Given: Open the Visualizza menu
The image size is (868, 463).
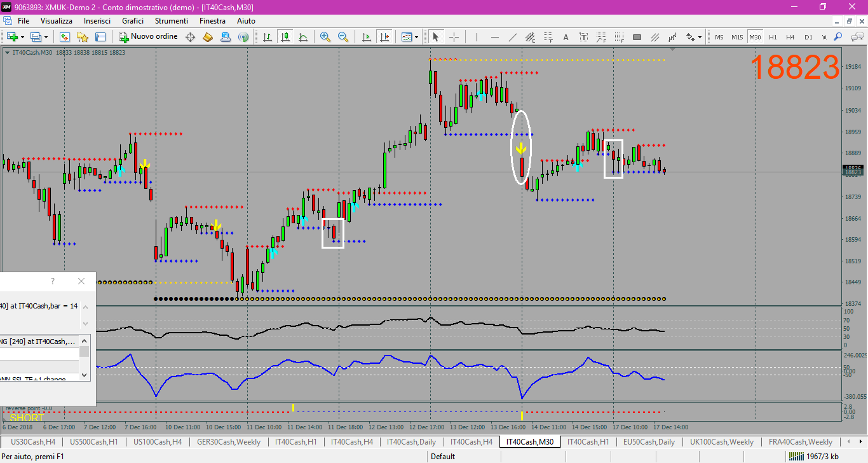Looking at the screenshot, I should (x=57, y=21).
